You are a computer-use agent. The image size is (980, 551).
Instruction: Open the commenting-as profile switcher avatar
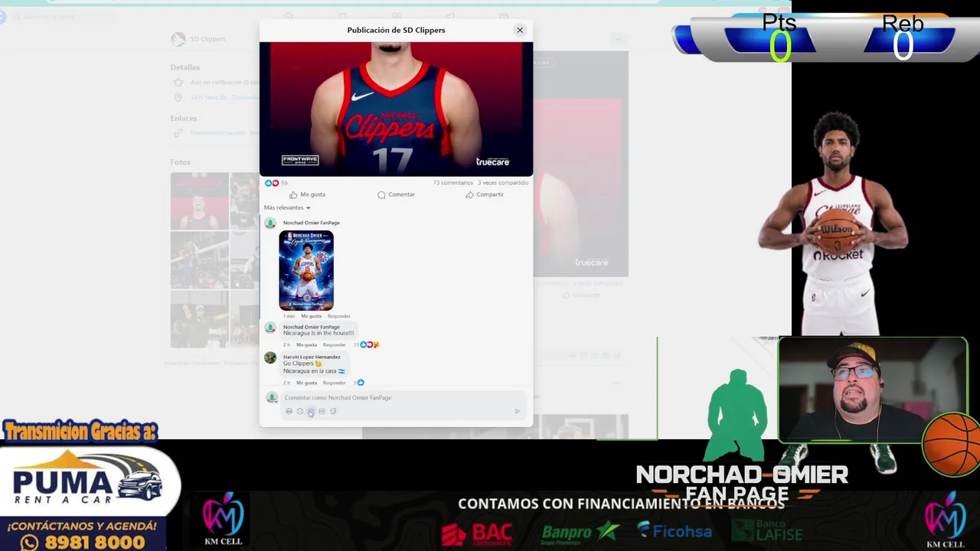271,397
